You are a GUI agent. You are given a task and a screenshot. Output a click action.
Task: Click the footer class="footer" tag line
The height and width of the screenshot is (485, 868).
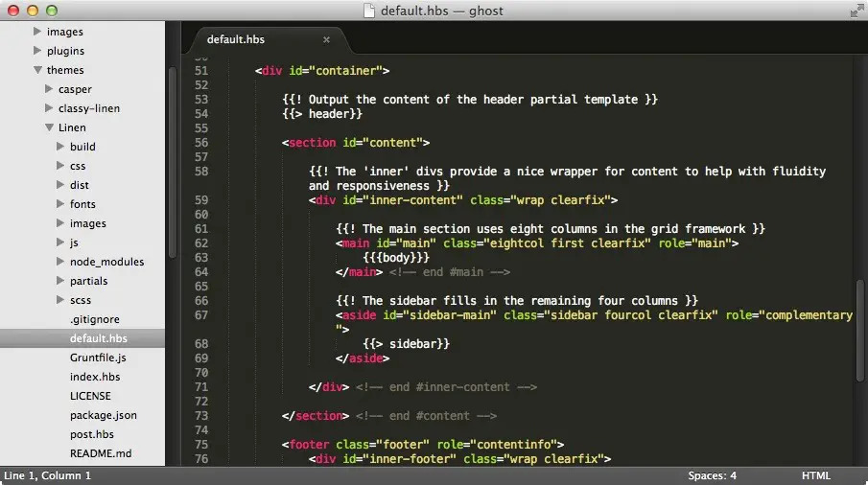tap(423, 445)
